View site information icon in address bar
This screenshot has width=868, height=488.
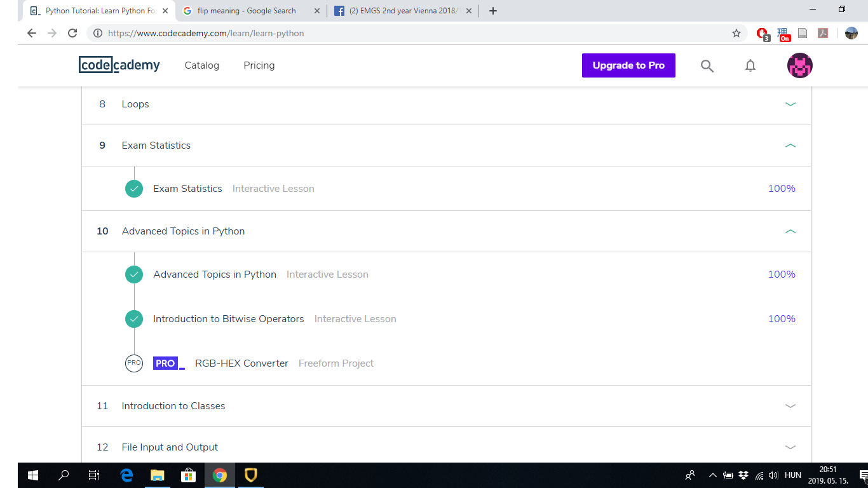(x=98, y=33)
